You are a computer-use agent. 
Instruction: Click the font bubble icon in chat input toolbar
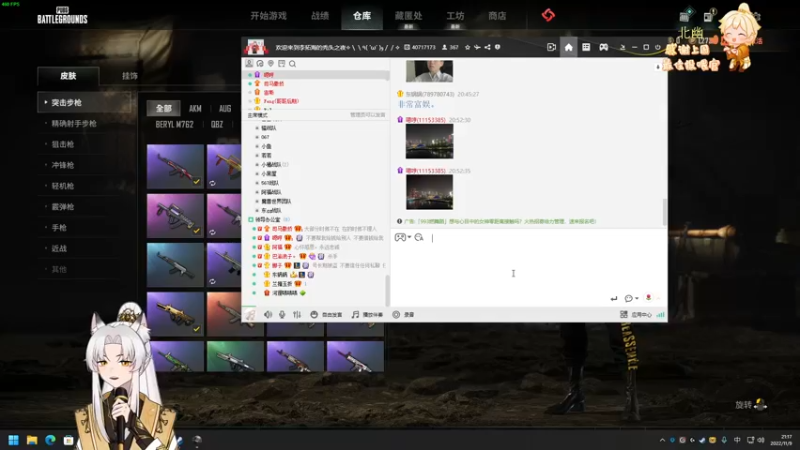[419, 237]
